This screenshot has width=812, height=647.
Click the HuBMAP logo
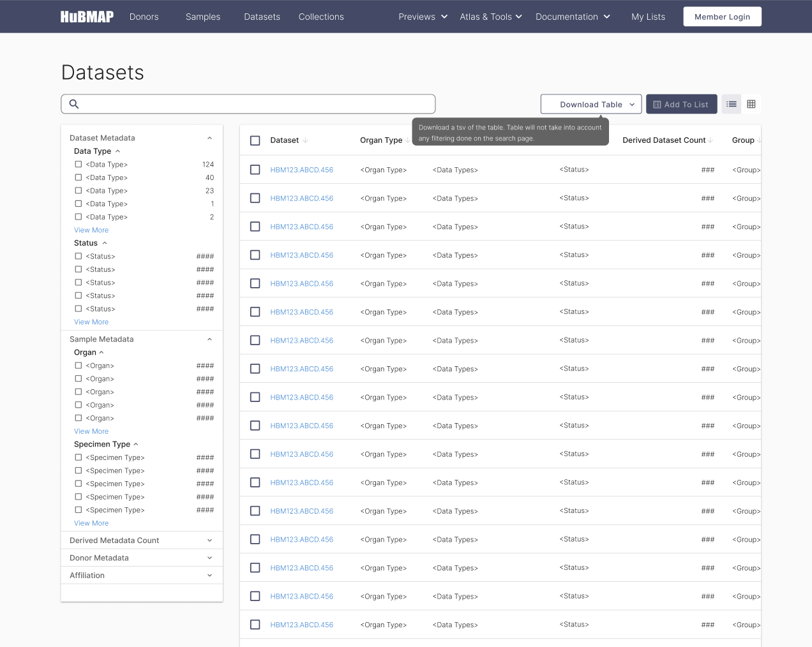coord(86,17)
